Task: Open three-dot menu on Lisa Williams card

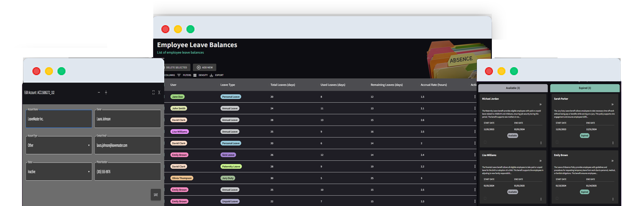Action: point(541,199)
